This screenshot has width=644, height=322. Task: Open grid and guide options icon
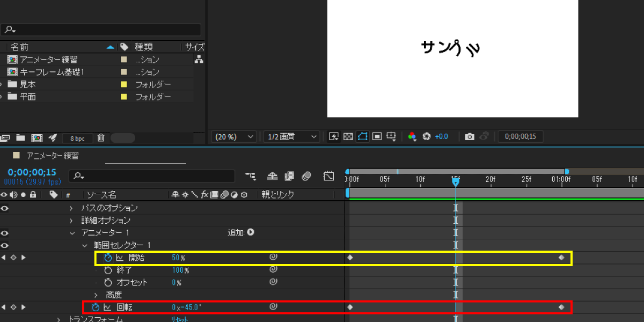pos(392,136)
